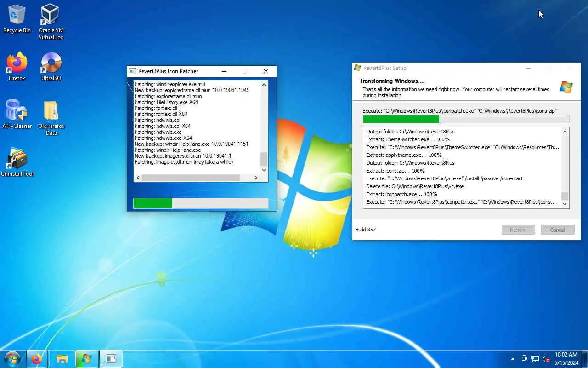Show hidden tray icons arrow
This screenshot has width=588, height=368.
tap(513, 359)
